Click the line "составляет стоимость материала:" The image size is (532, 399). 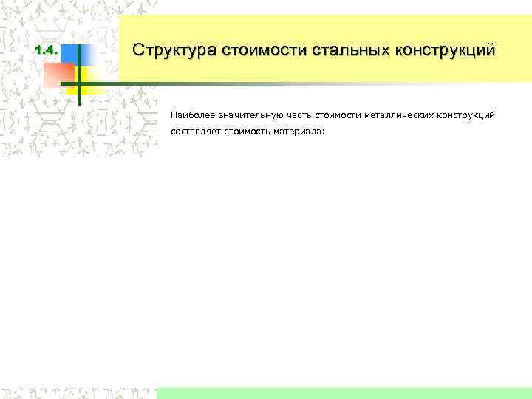click(x=248, y=132)
